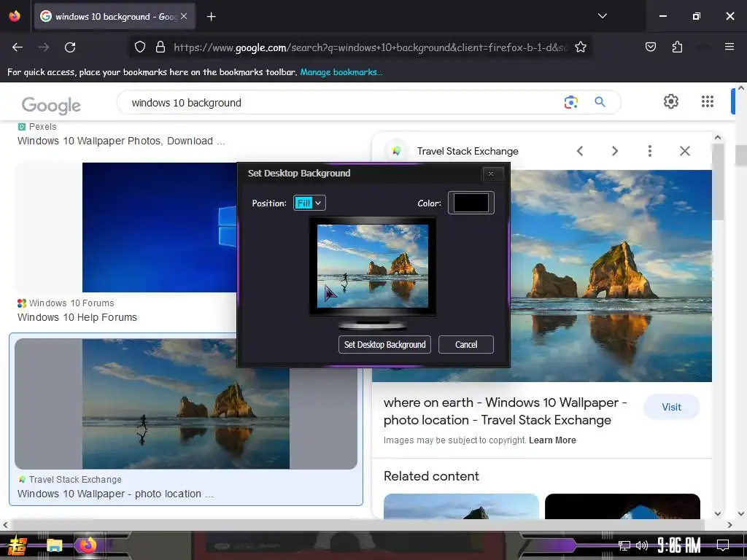Show next image in the preview panel

[x=614, y=151]
